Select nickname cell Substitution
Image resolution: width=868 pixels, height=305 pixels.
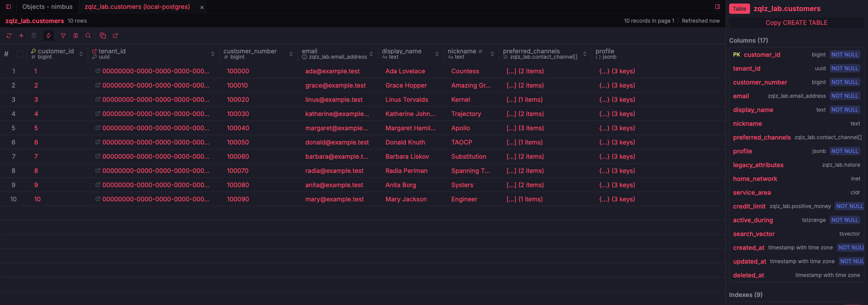(469, 157)
